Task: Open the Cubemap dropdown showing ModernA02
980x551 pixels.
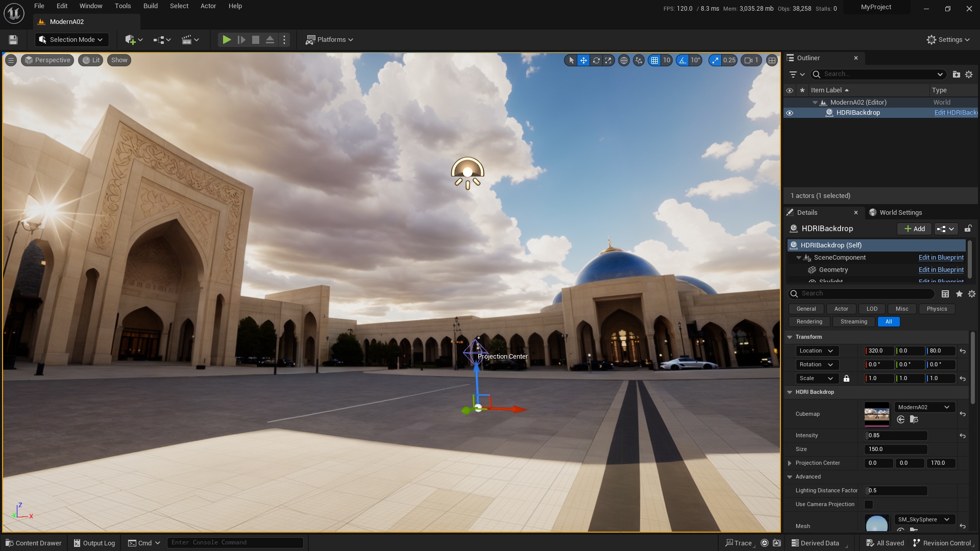Action: (924, 407)
